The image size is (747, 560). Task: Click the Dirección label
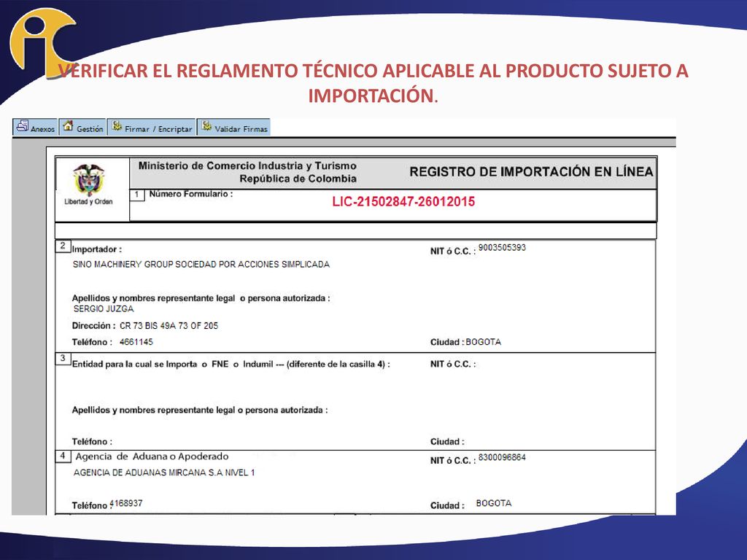tap(94, 326)
